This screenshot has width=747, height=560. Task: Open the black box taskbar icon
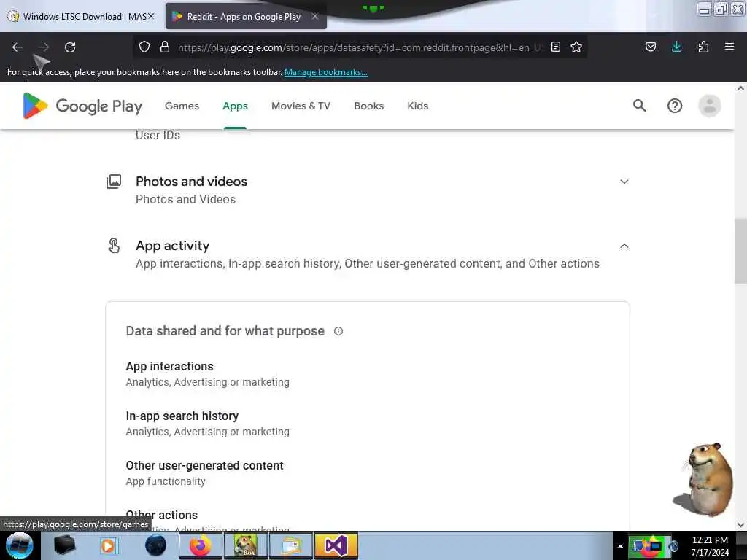pos(64,545)
